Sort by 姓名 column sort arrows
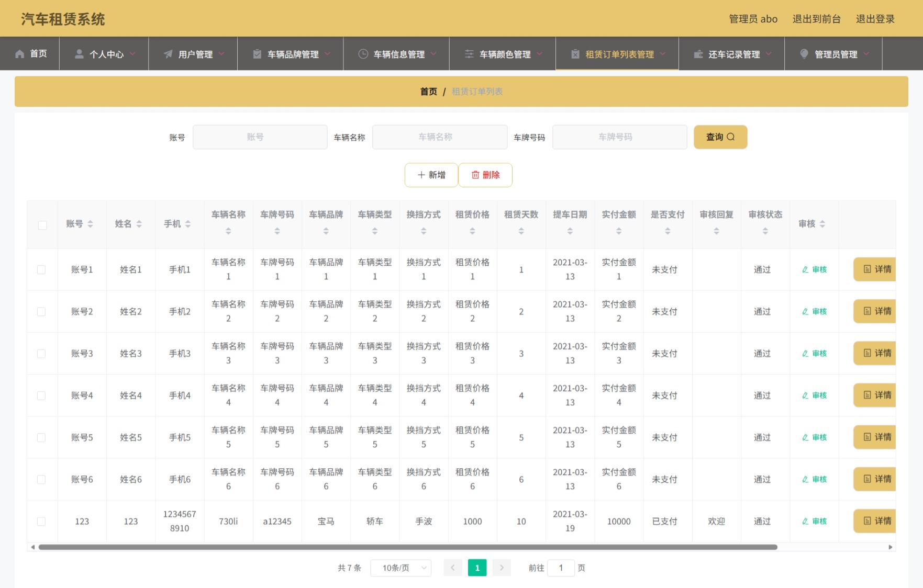The height and width of the screenshot is (588, 923). pos(139,224)
